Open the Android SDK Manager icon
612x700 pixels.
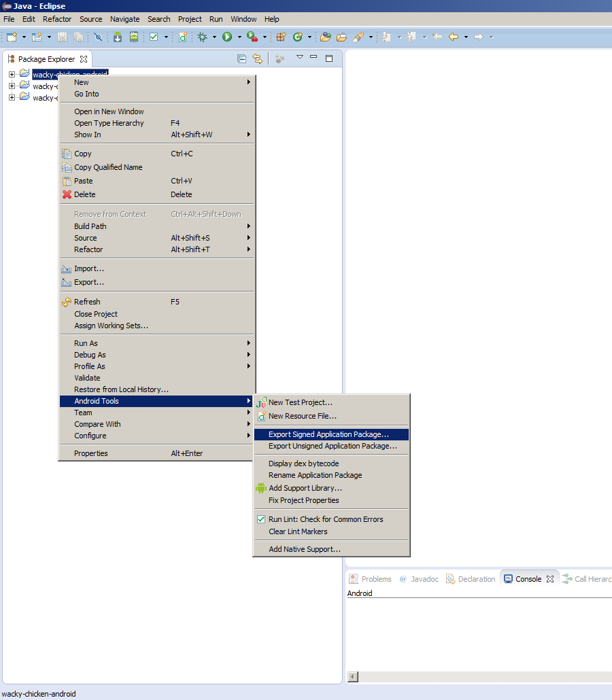pos(118,37)
